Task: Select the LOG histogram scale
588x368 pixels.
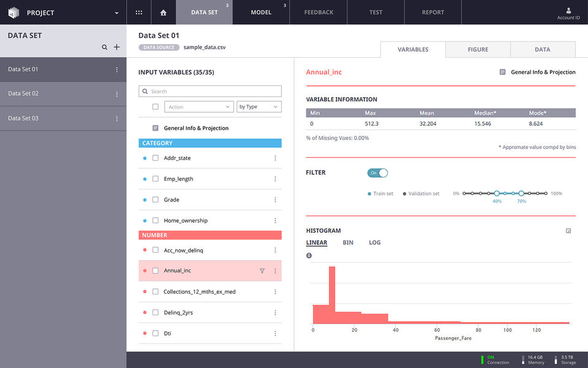Action: [x=375, y=243]
